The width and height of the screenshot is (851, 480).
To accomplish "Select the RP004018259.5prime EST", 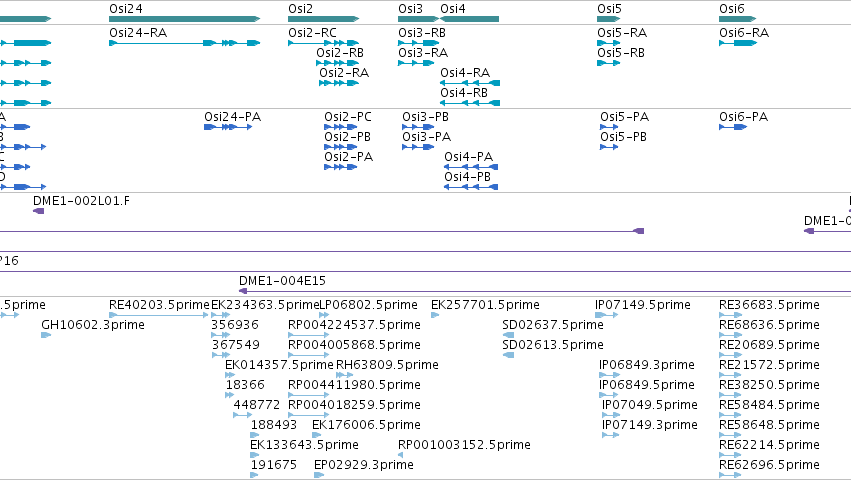I will pos(309,415).
